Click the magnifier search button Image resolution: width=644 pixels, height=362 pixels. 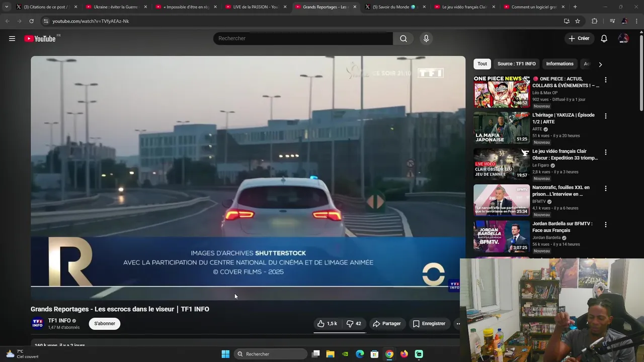(404, 39)
